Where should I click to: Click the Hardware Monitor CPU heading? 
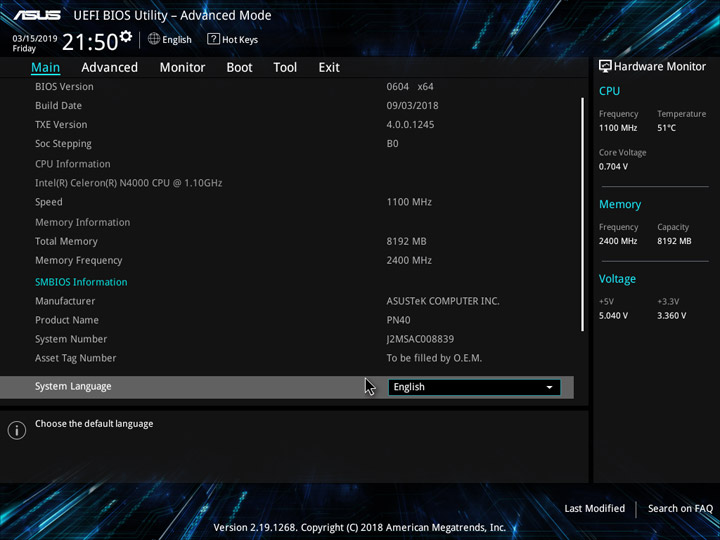(609, 91)
